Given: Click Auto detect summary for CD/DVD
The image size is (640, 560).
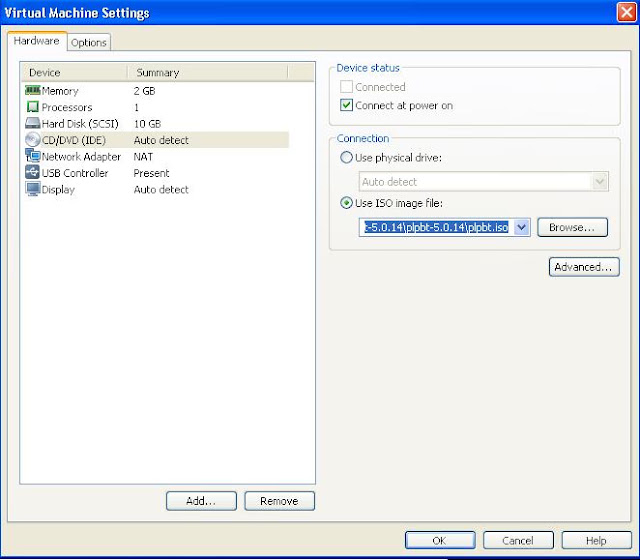Looking at the screenshot, I should (x=161, y=140).
